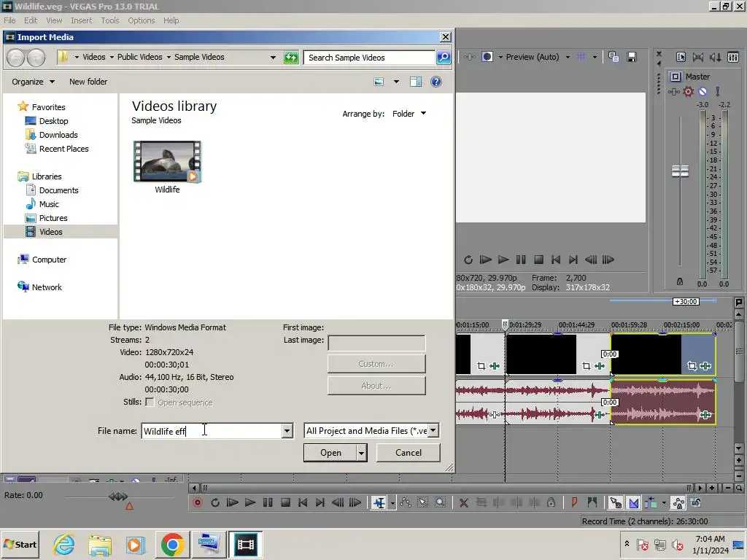Viewport: 747px width, 560px height.
Task: Click the Cancel button
Action: [409, 453]
